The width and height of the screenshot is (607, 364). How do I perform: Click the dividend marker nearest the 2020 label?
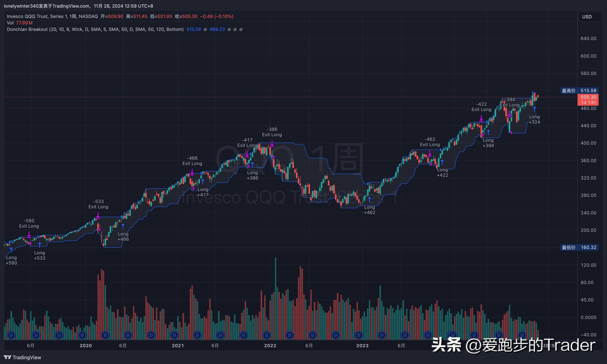pyautogui.click(x=82, y=335)
